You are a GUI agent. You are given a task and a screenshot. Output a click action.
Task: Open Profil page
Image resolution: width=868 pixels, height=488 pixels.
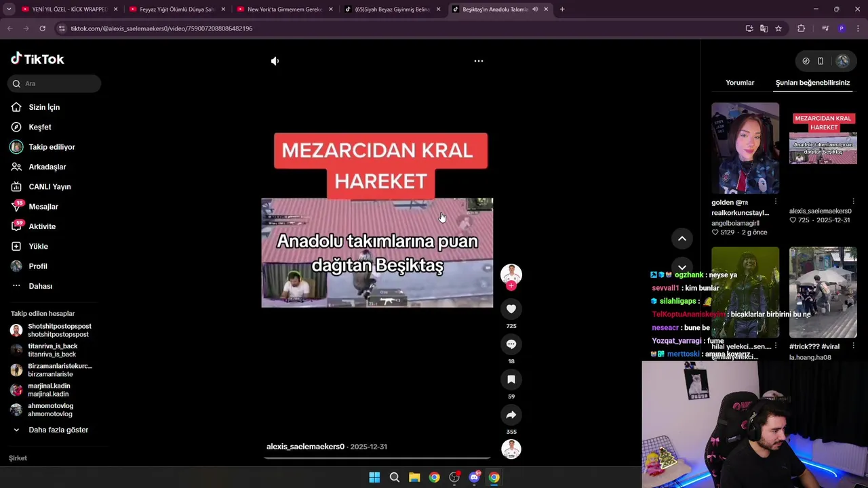(x=37, y=266)
